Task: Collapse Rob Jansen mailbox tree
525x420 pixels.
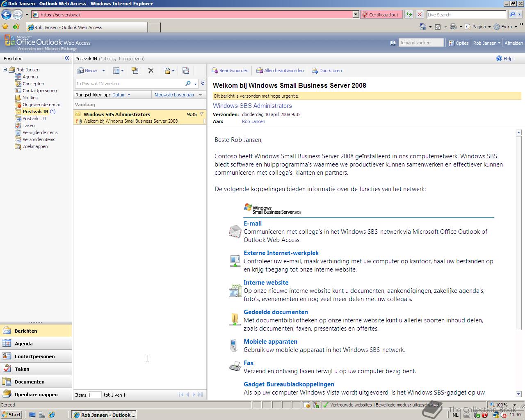Action: 5,70
